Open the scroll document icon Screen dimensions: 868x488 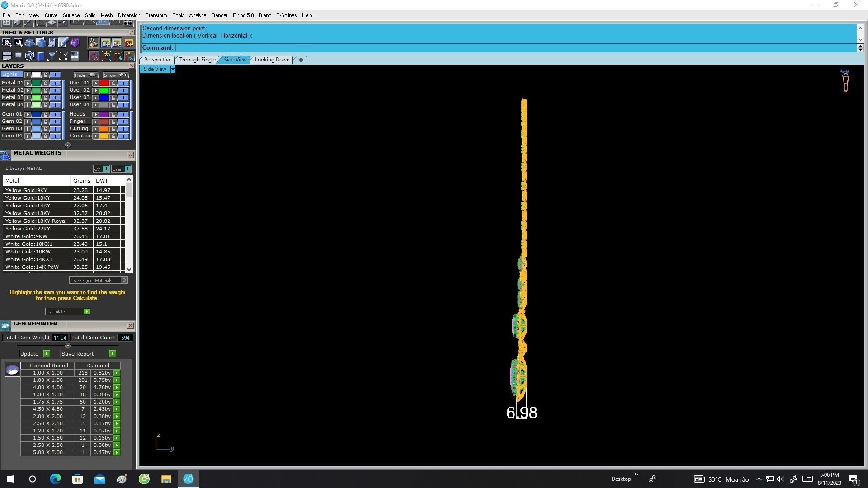point(51,42)
